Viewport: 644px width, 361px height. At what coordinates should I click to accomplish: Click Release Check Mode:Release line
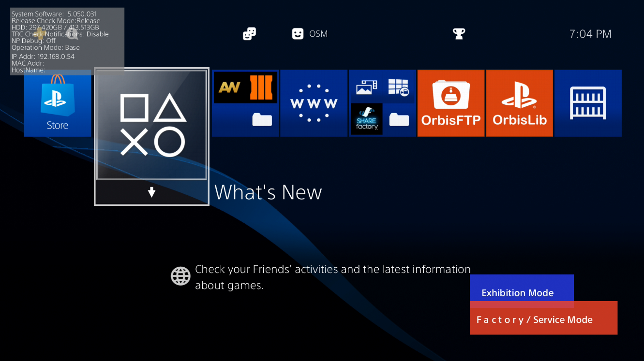pyautogui.click(x=56, y=21)
